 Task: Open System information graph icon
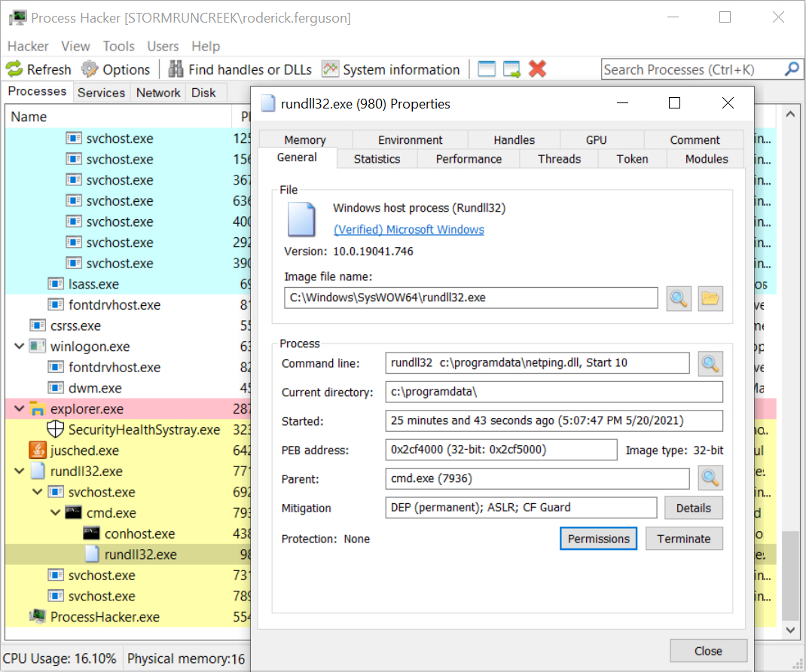(331, 69)
